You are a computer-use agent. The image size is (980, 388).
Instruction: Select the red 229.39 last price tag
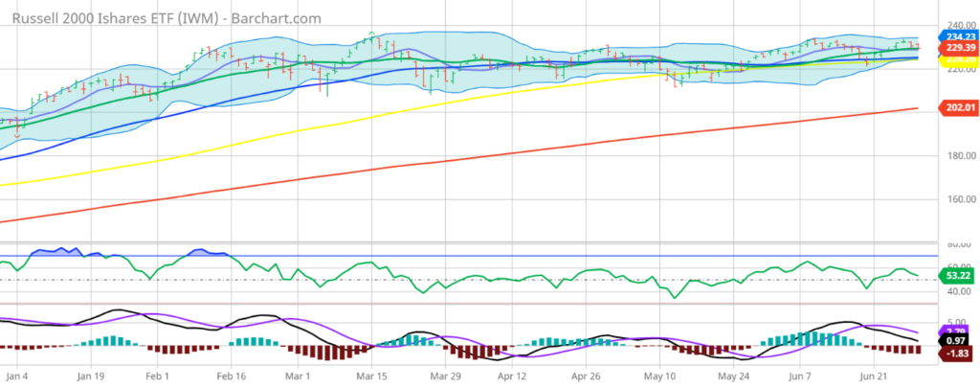point(959,47)
